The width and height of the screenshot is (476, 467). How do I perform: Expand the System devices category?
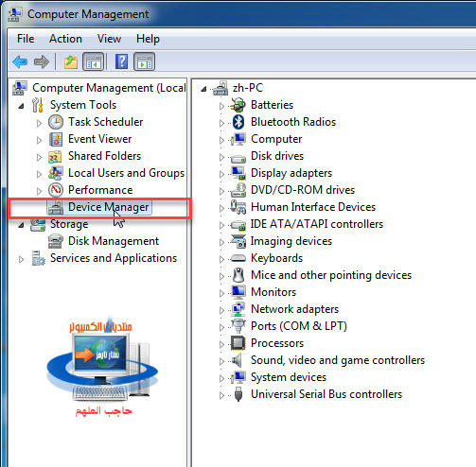tap(221, 378)
